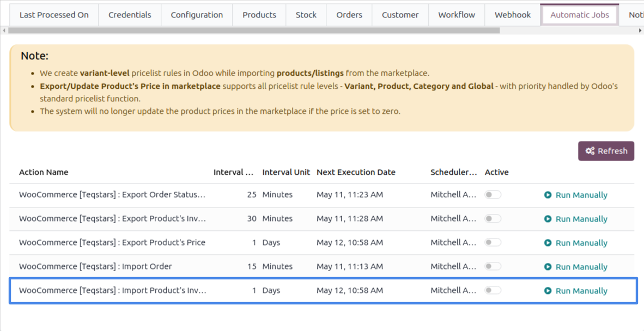This screenshot has height=331, width=644.
Task: Click right arrow of horizontal tab scrollbar
Action: 640,30
